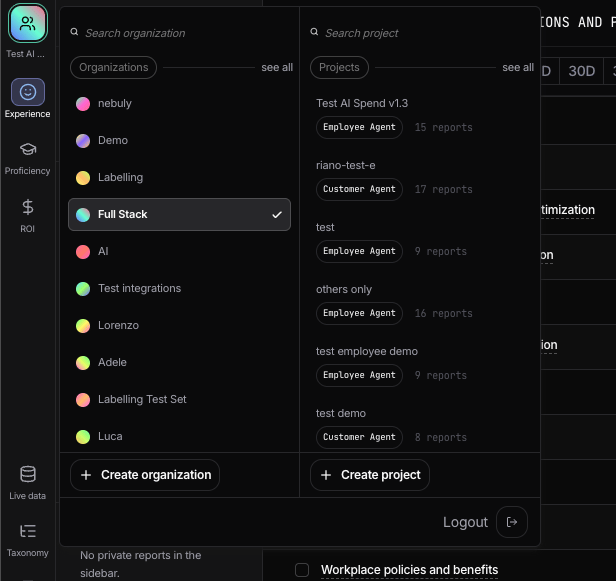
Task: Select the Full Stack organization
Action: (x=179, y=214)
